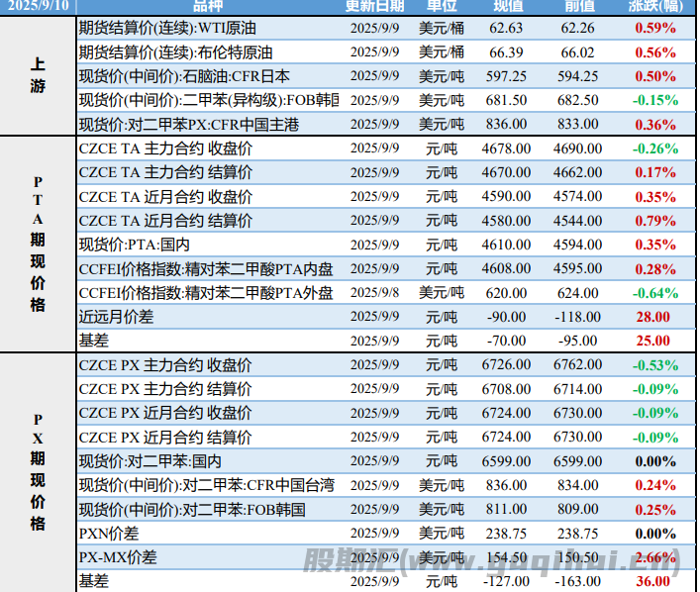Select the -0.53% change cell

pos(655,364)
